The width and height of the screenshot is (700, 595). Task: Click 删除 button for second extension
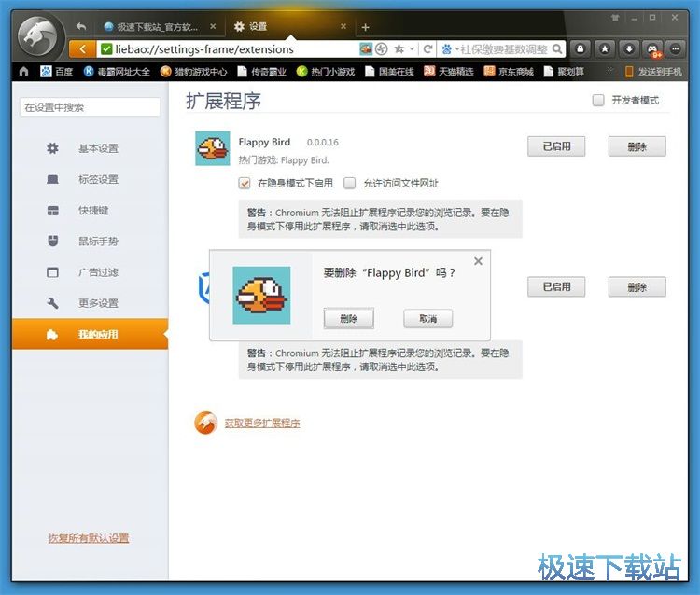(637, 287)
